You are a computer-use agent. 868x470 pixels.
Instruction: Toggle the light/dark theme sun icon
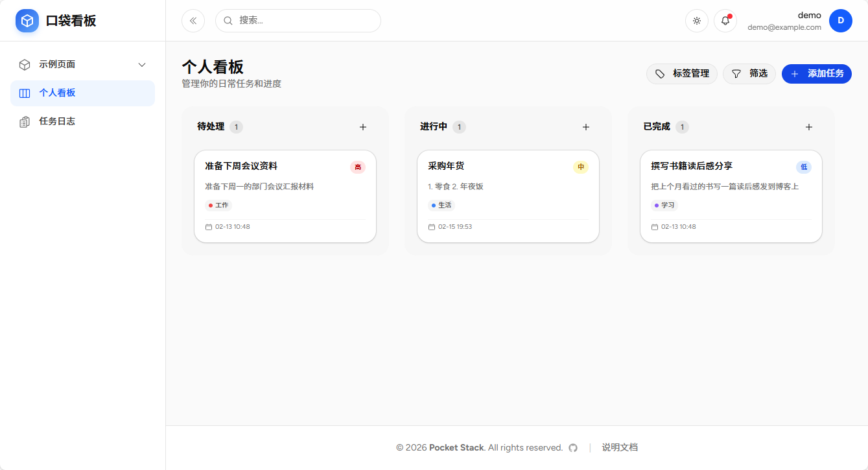pyautogui.click(x=697, y=21)
